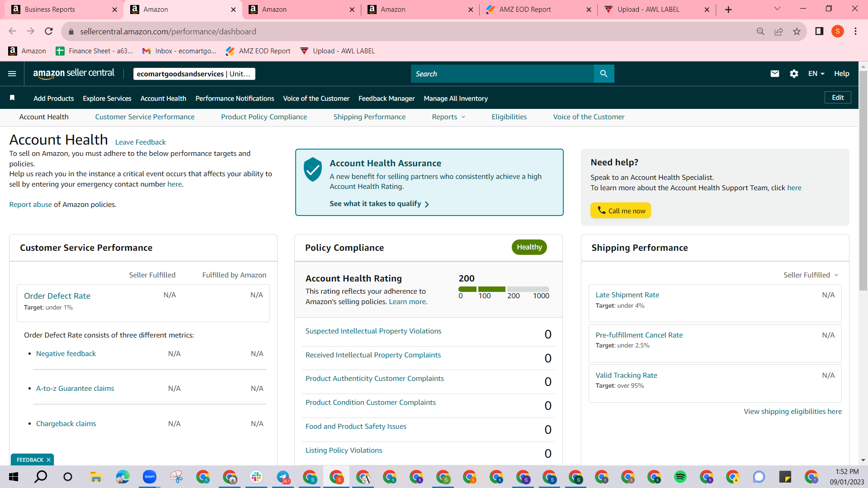Open the Chrome tab search chevron
Viewport: 868px width, 488px height.
[x=777, y=9]
